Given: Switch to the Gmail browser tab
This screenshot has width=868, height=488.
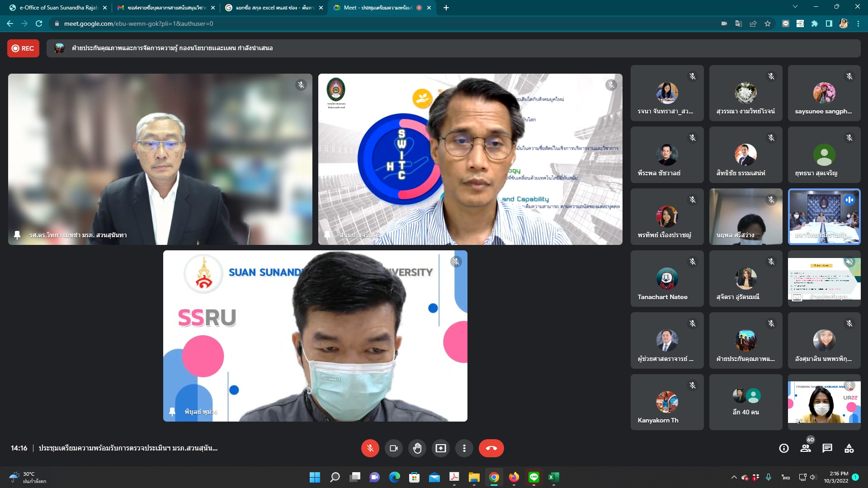Looking at the screenshot, I should click(163, 8).
